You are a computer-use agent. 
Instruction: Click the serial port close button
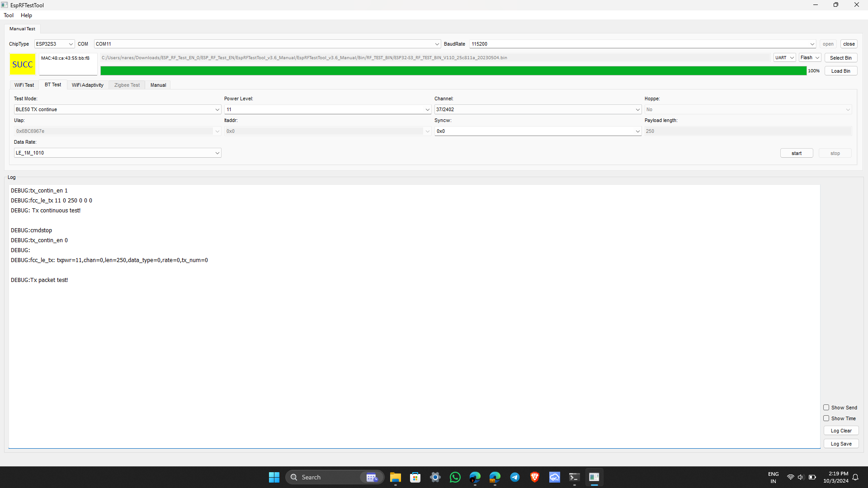pyautogui.click(x=849, y=44)
